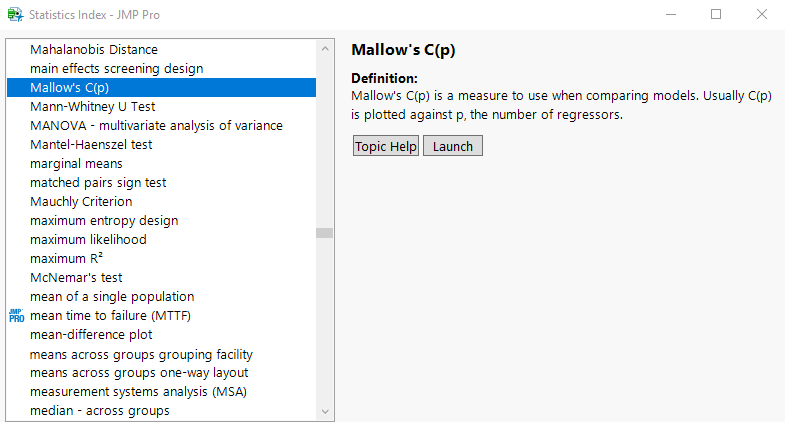Select maximum entropy design
Image resolution: width=785 pixels, height=422 pixels.
pos(104,220)
